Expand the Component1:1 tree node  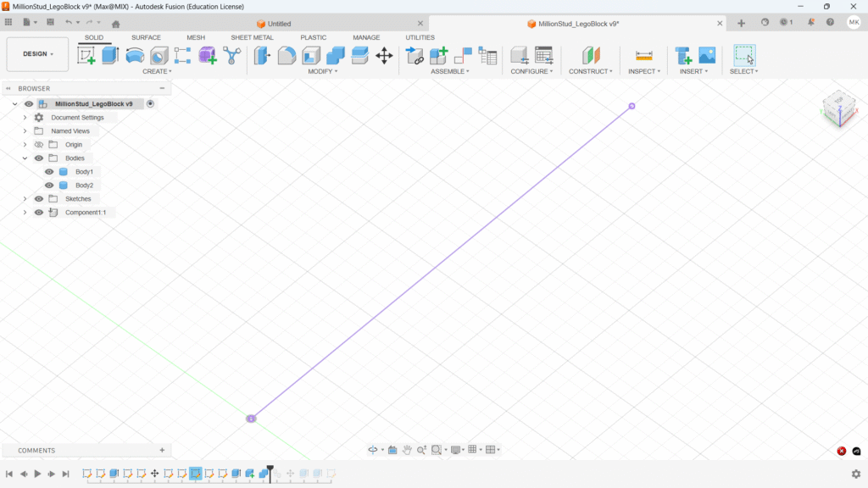coord(25,213)
